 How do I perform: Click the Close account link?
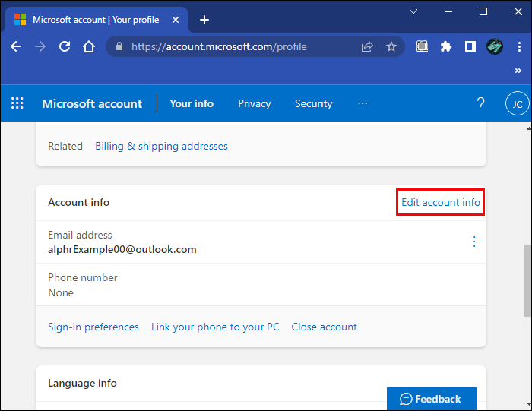324,327
